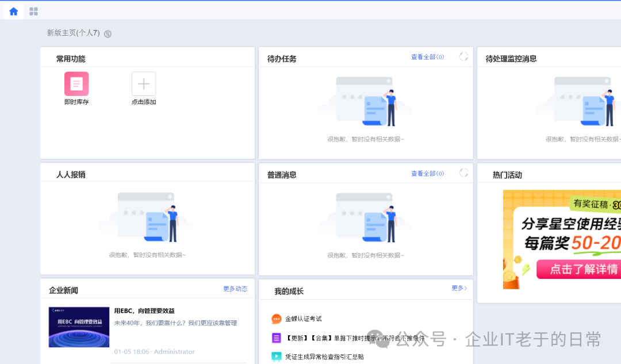
Task: Click the 企业新闻 article thumbnail
Action: coord(79,327)
